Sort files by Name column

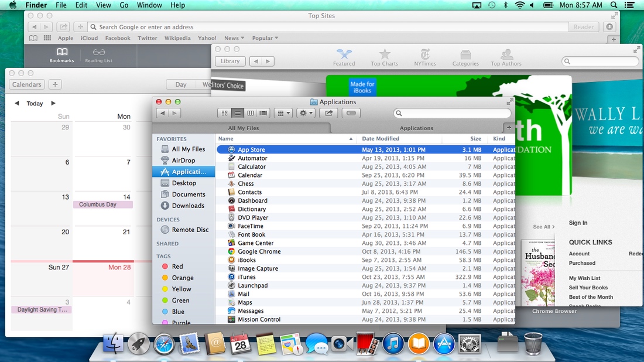point(286,139)
